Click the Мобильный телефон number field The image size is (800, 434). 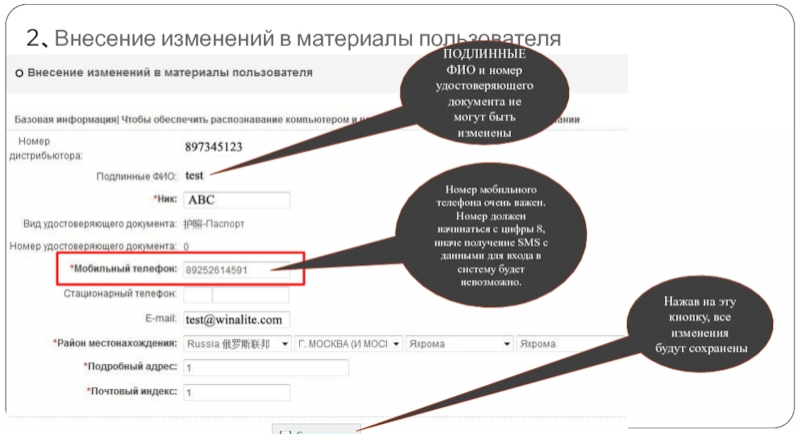pos(236,270)
